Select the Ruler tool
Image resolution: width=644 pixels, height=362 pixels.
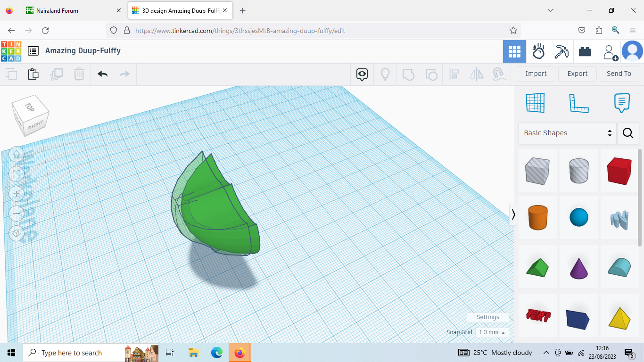point(579,103)
